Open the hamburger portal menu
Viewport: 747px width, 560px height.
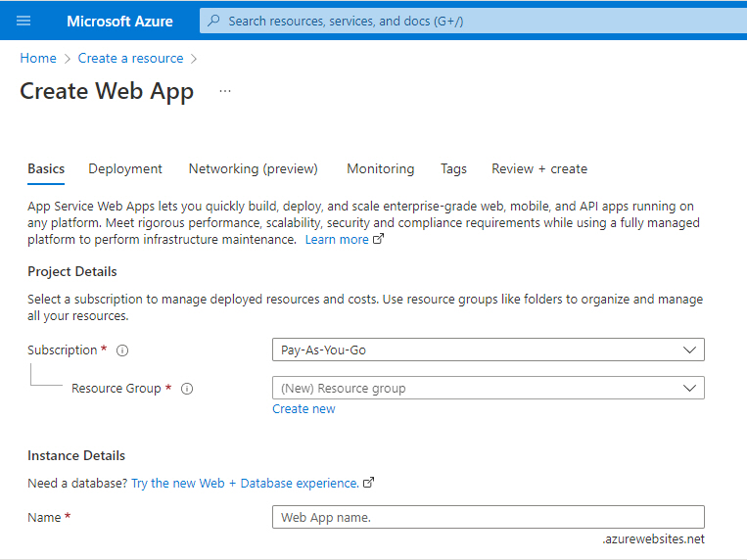pyautogui.click(x=23, y=21)
